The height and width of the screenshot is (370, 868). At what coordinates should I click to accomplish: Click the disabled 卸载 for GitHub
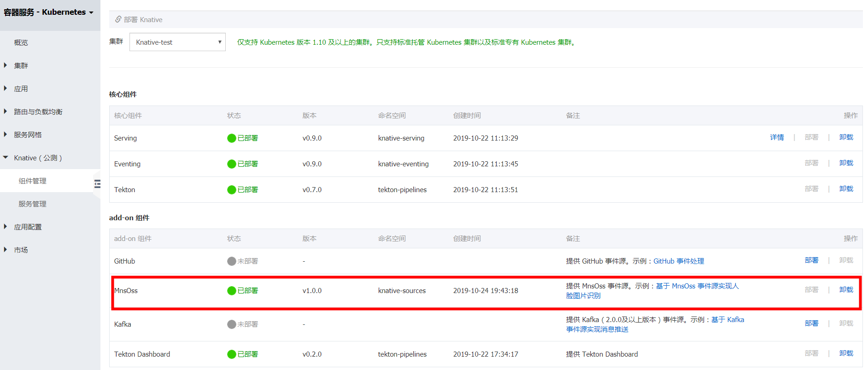coord(846,260)
